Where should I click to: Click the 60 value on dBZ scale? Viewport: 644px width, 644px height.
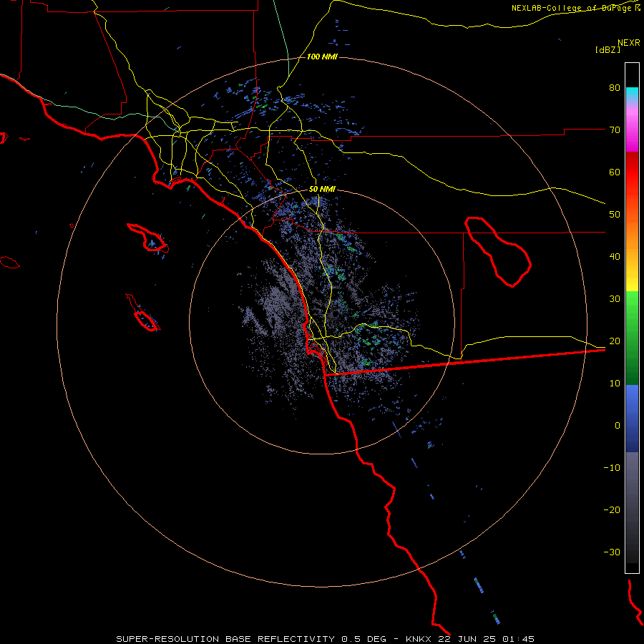click(615, 172)
